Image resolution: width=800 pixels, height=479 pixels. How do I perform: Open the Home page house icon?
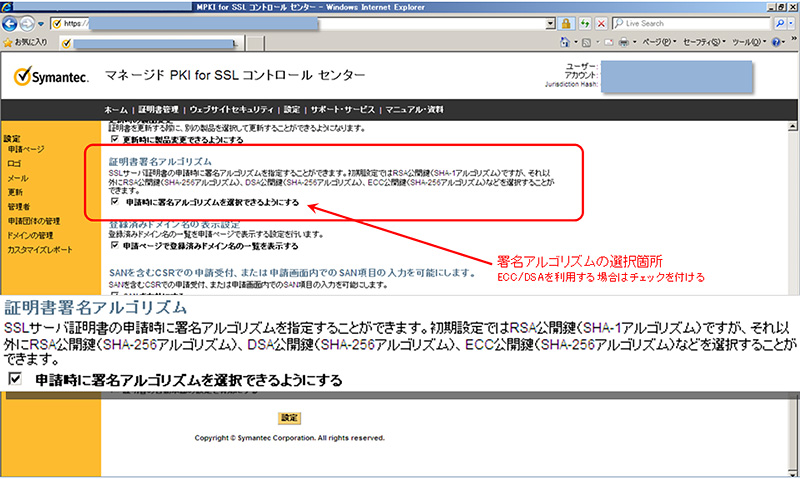[x=564, y=42]
